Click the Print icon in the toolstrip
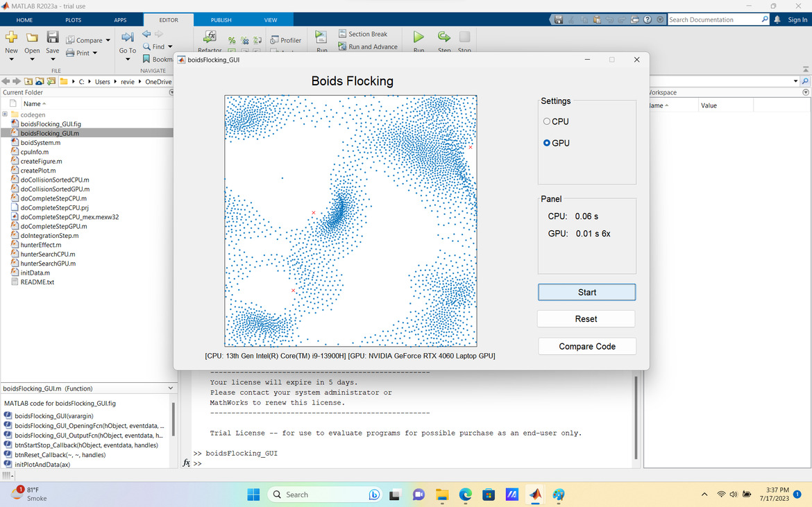812x507 pixels. pyautogui.click(x=70, y=53)
